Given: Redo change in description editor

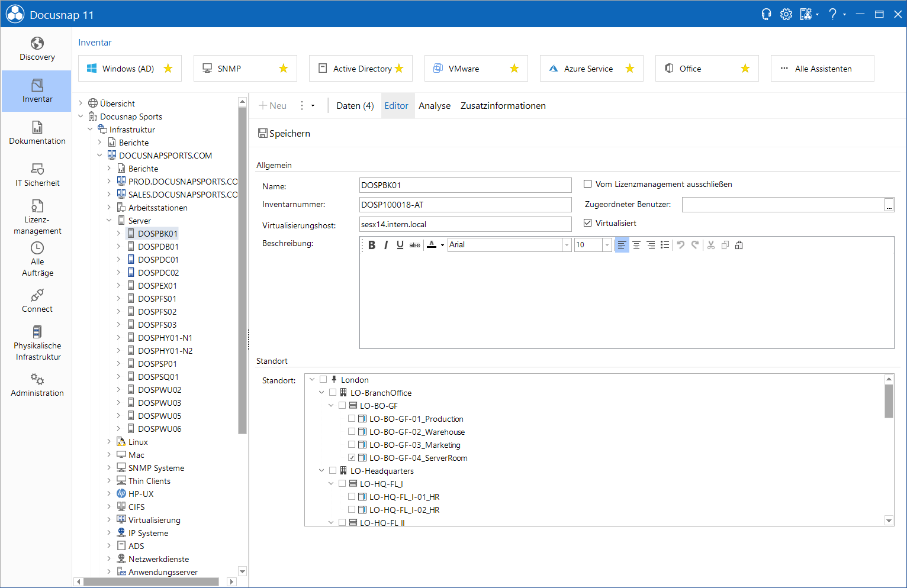Looking at the screenshot, I should pyautogui.click(x=695, y=245).
